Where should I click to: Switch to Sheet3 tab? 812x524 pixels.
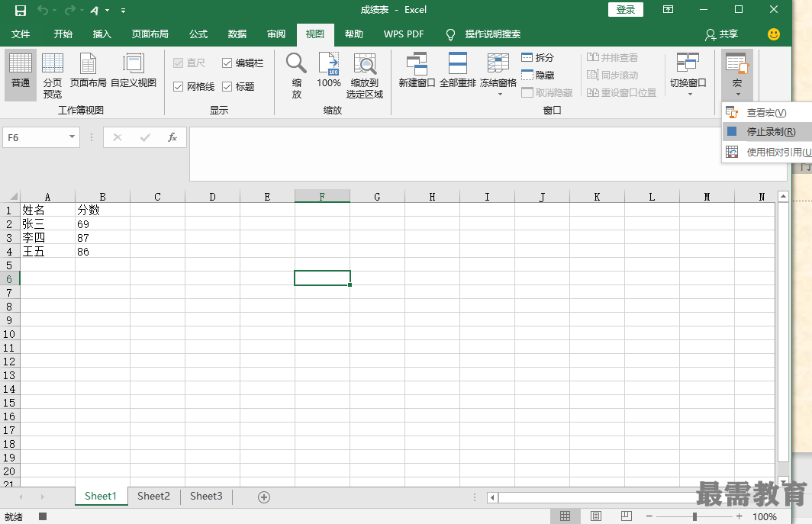click(206, 496)
